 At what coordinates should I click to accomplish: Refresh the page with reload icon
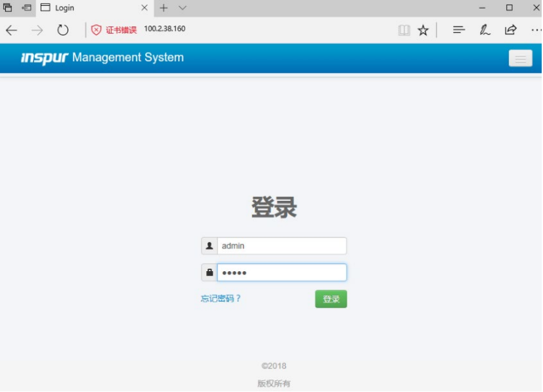tap(63, 30)
